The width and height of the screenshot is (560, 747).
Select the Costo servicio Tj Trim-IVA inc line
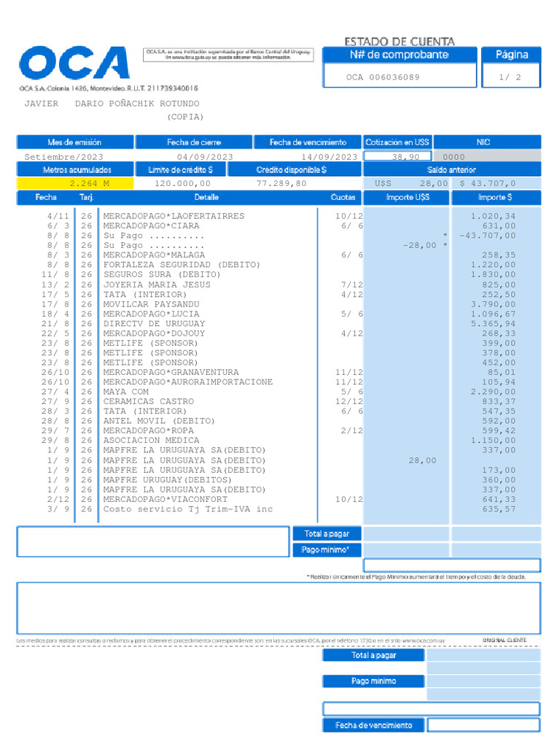[x=188, y=509]
